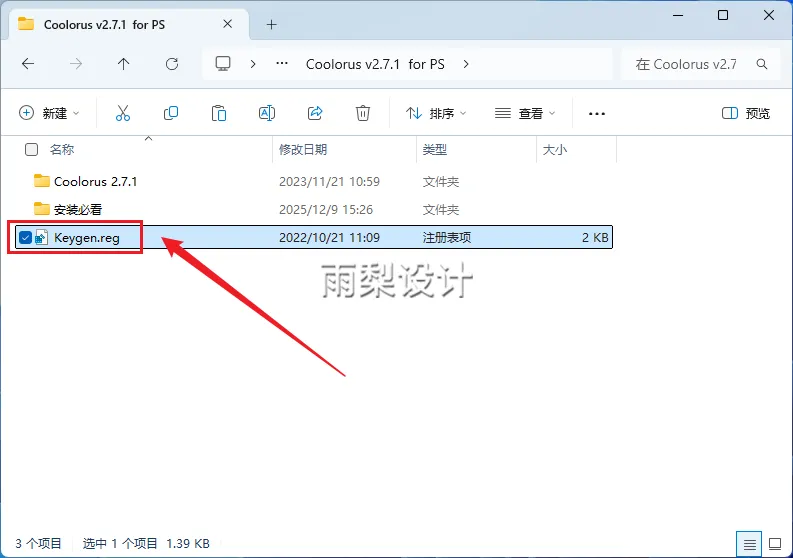Sort by 修改日期 column header
The height and width of the screenshot is (558, 793).
click(303, 149)
